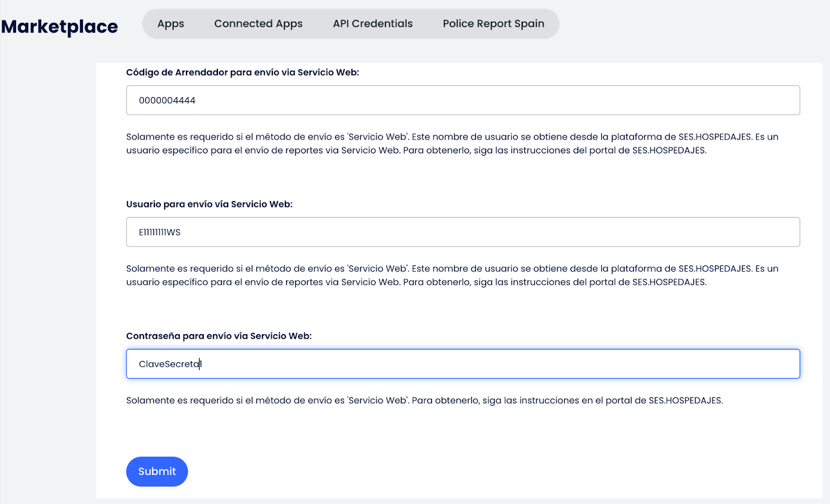Click the Marketplace heading
This screenshot has width=830, height=504.
pos(59,26)
